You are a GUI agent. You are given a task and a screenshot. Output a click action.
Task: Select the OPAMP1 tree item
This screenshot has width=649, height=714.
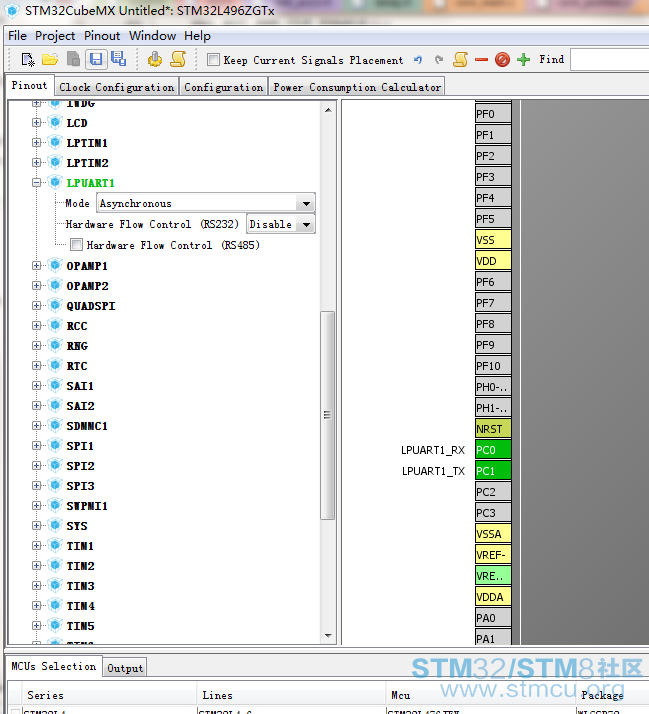tap(87, 265)
